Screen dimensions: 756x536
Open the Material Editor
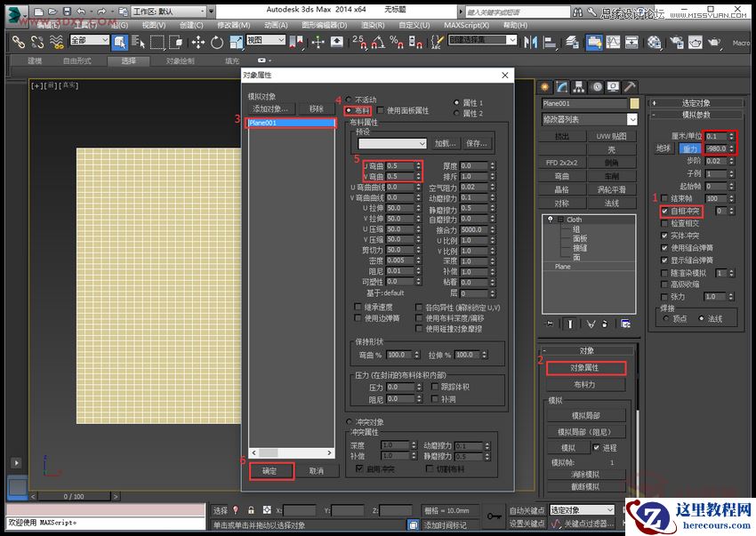tap(654, 42)
